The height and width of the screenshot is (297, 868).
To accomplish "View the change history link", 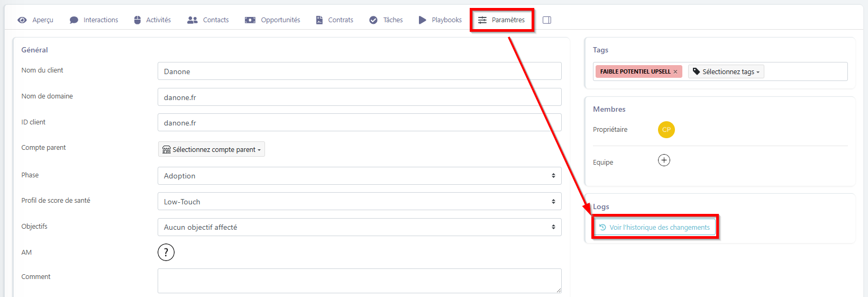I will [655, 228].
